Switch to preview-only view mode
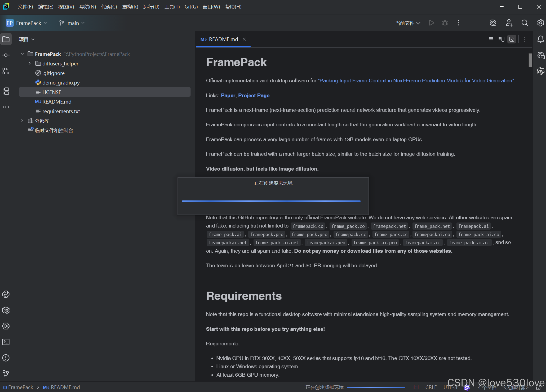The height and width of the screenshot is (392, 546). [x=512, y=39]
